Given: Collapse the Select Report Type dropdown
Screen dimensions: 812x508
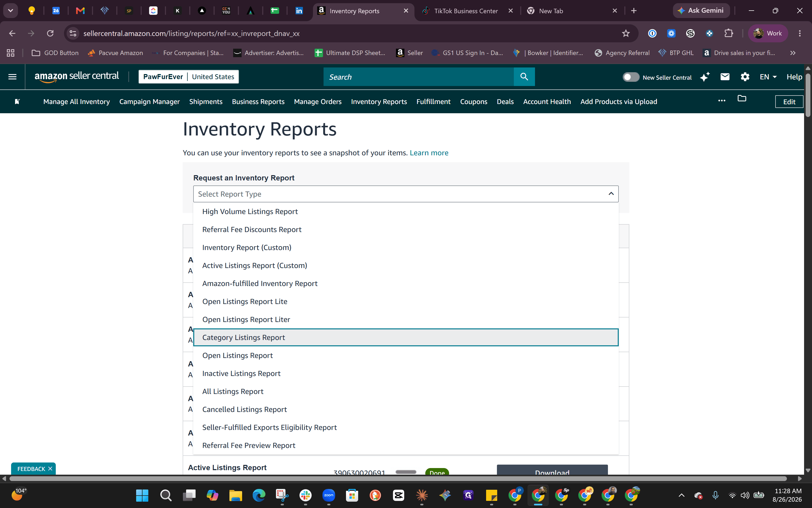Looking at the screenshot, I should 611,194.
